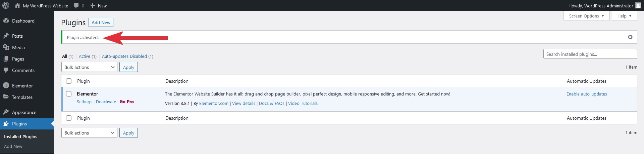Check the select-all box in table header
Image resolution: width=644 pixels, height=154 pixels.
(69, 81)
